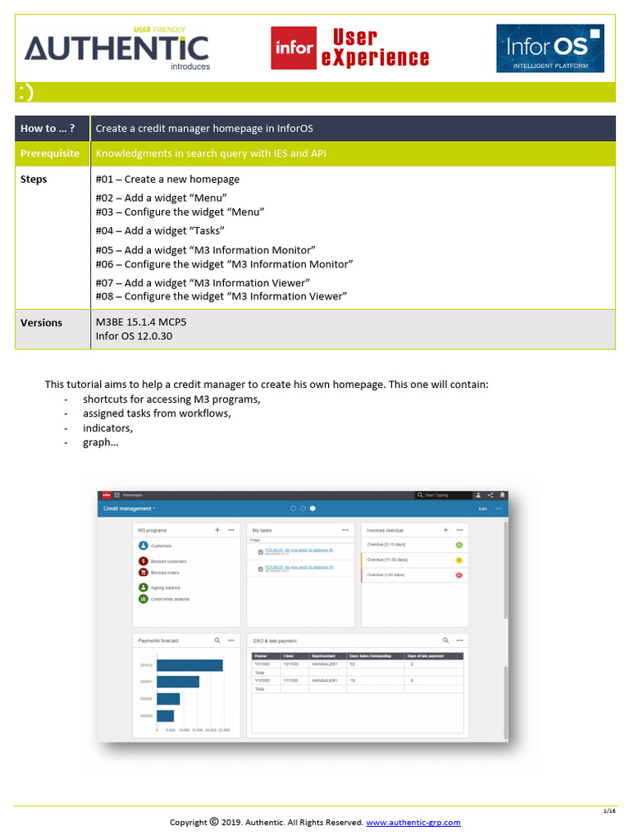Click the Infor logo in Homepages bar
The width and height of the screenshot is (630, 840).
click(107, 495)
